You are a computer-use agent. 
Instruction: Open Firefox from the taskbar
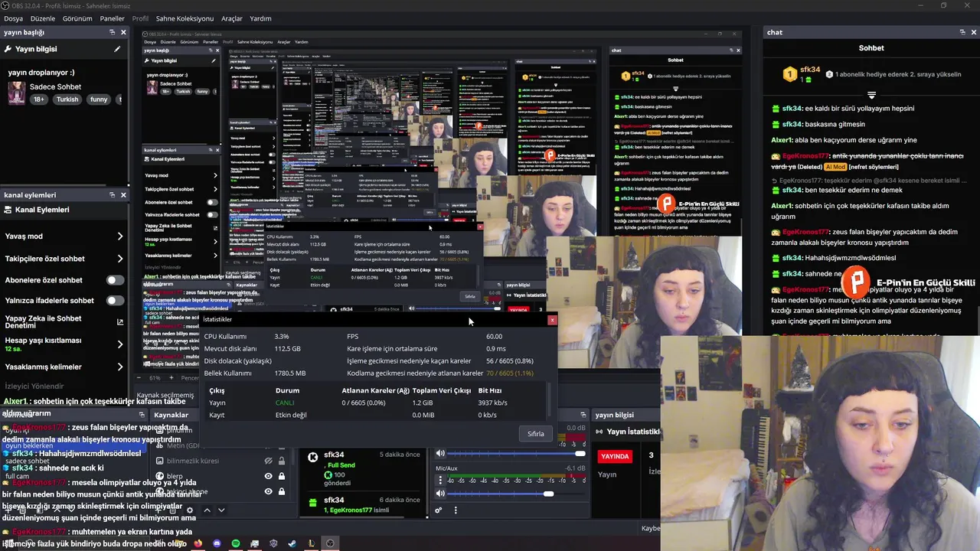click(198, 543)
